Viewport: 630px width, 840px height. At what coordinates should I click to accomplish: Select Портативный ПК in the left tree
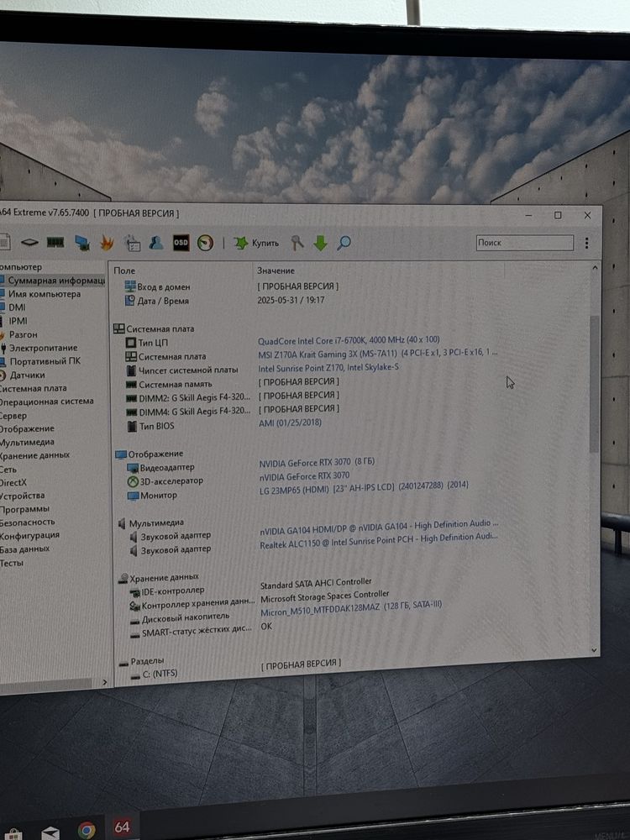[45, 361]
